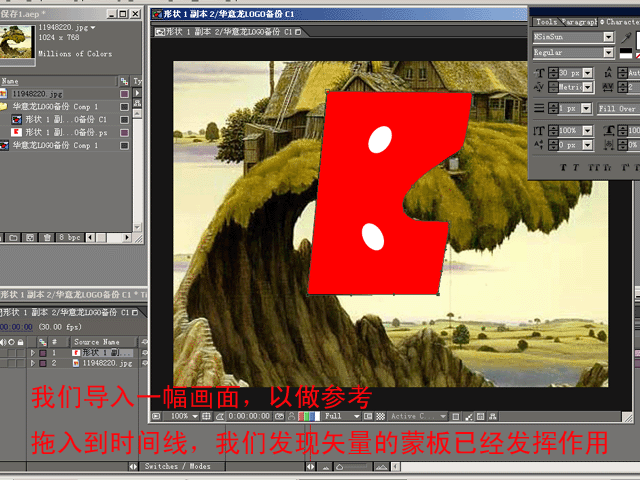Click the Name column header in Project
Screen dimensions: 640x480
tap(10, 81)
